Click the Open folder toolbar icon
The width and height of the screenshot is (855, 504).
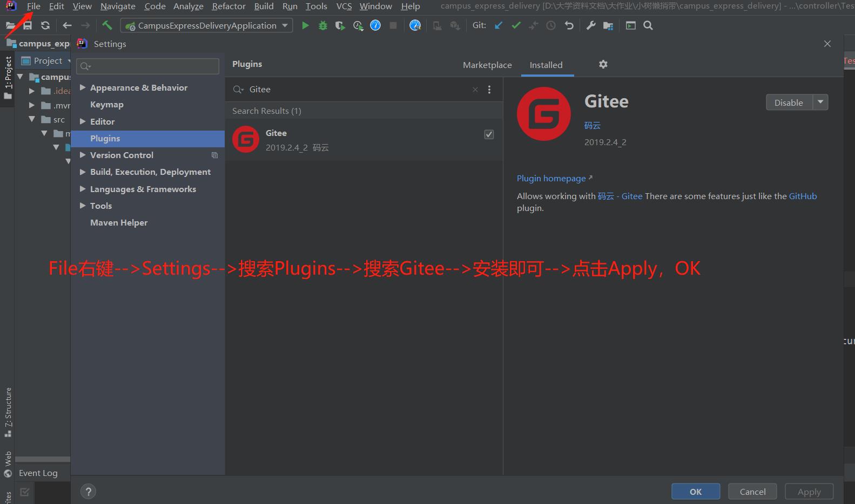pyautogui.click(x=10, y=25)
